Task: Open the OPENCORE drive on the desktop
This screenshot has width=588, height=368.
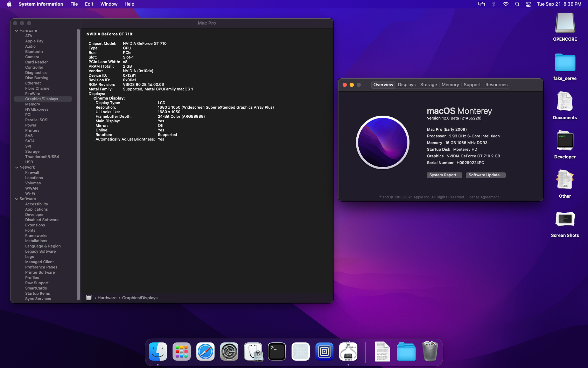Action: [565, 23]
